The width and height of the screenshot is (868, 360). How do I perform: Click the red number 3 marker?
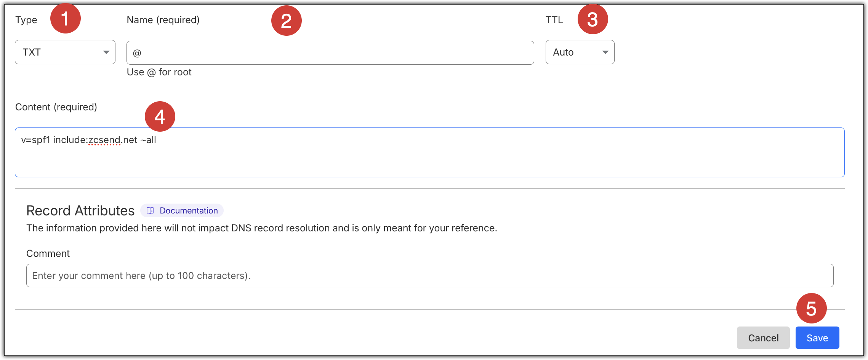(x=593, y=19)
